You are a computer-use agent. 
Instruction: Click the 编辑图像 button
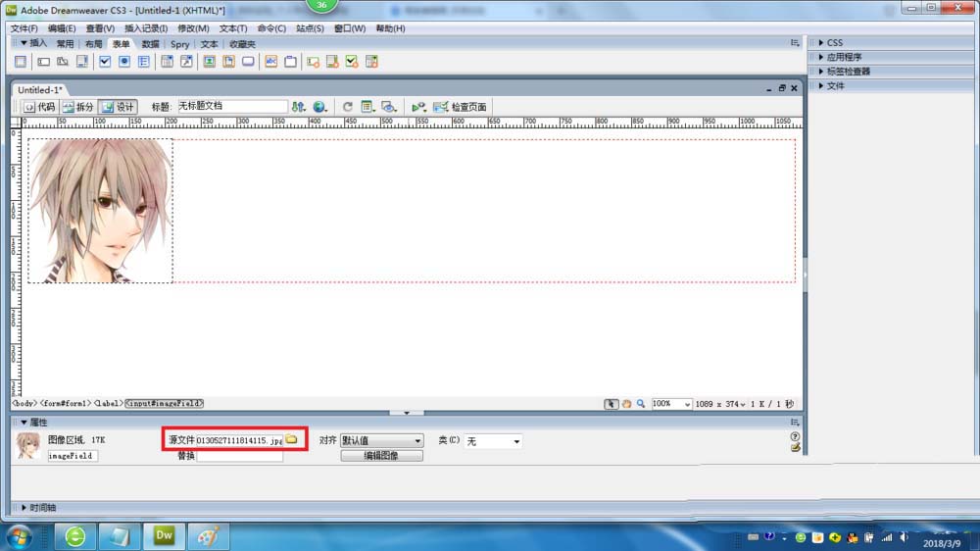[381, 456]
